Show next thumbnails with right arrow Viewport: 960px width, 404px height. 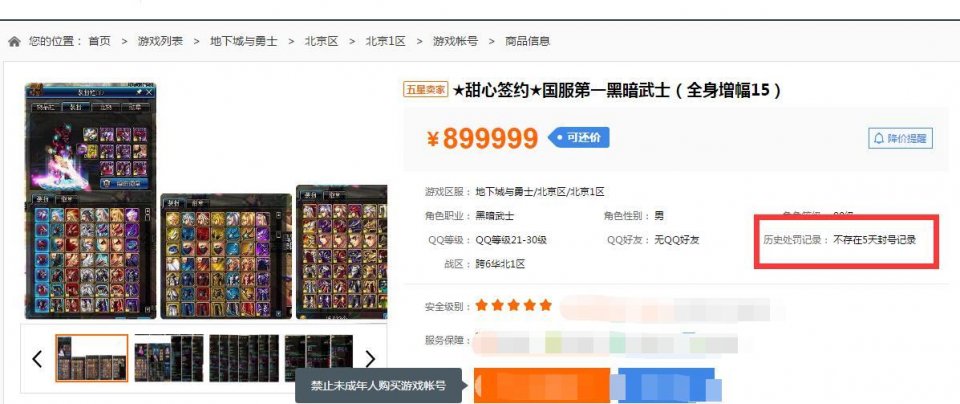click(x=370, y=359)
